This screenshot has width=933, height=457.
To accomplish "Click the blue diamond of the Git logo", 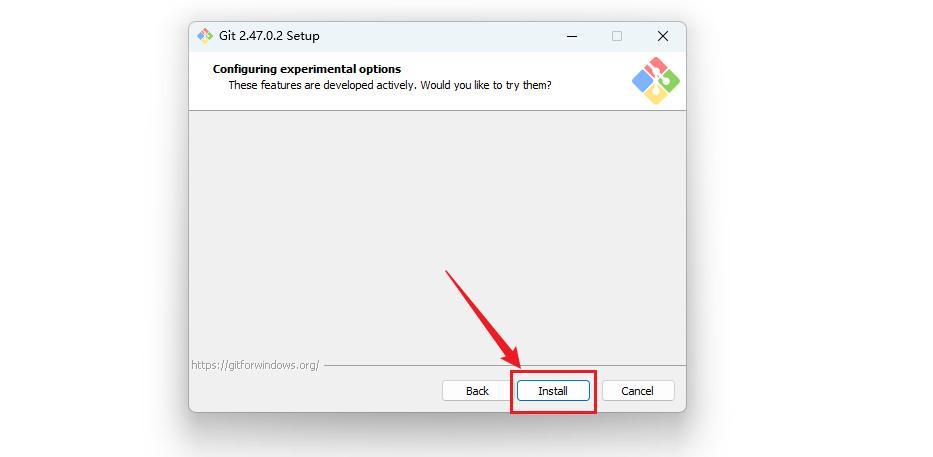I will [x=643, y=81].
